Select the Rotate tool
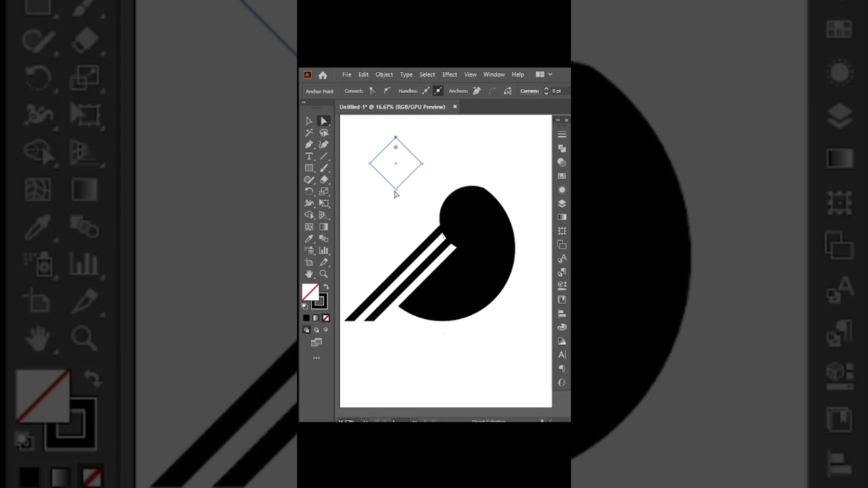 click(309, 191)
